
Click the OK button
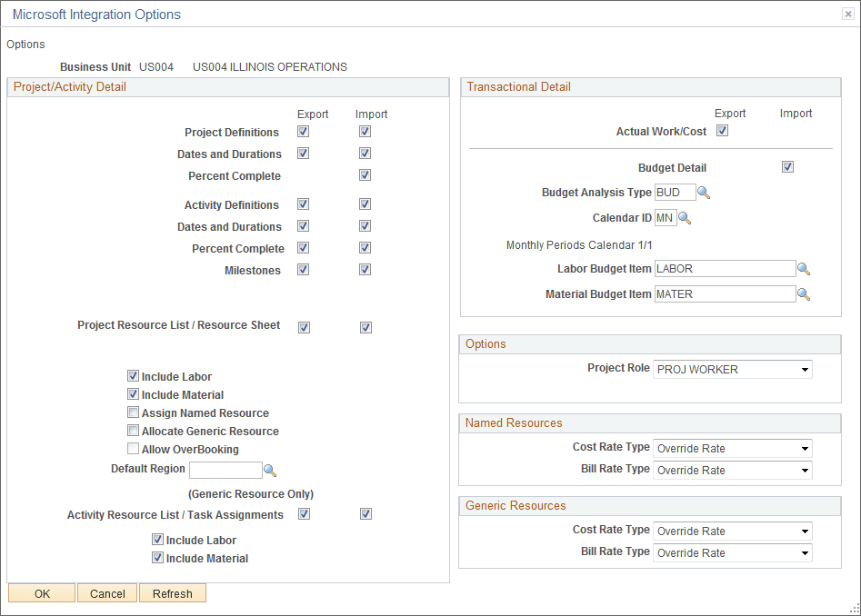[41, 592]
